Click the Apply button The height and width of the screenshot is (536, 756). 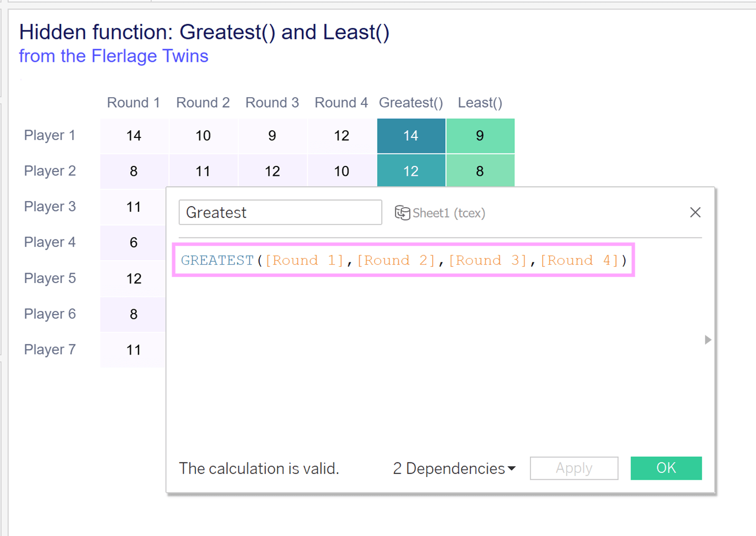[x=574, y=468]
